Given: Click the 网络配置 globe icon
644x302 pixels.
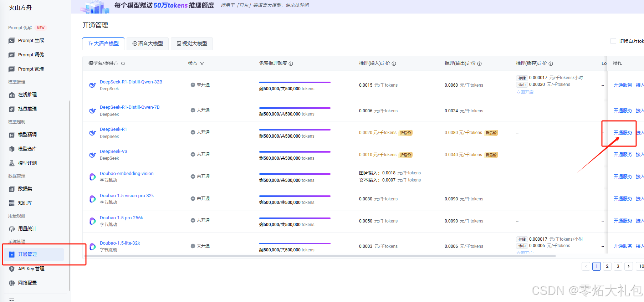Looking at the screenshot, I should [x=12, y=283].
